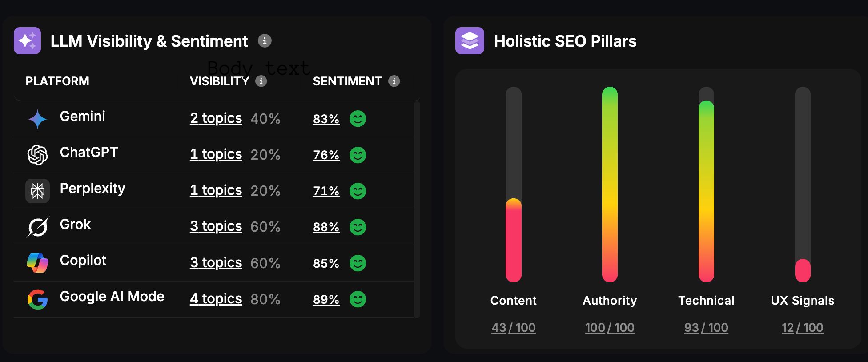Open the Content 43 / 100 score link
Viewport: 868px width, 362px height.
pos(513,328)
